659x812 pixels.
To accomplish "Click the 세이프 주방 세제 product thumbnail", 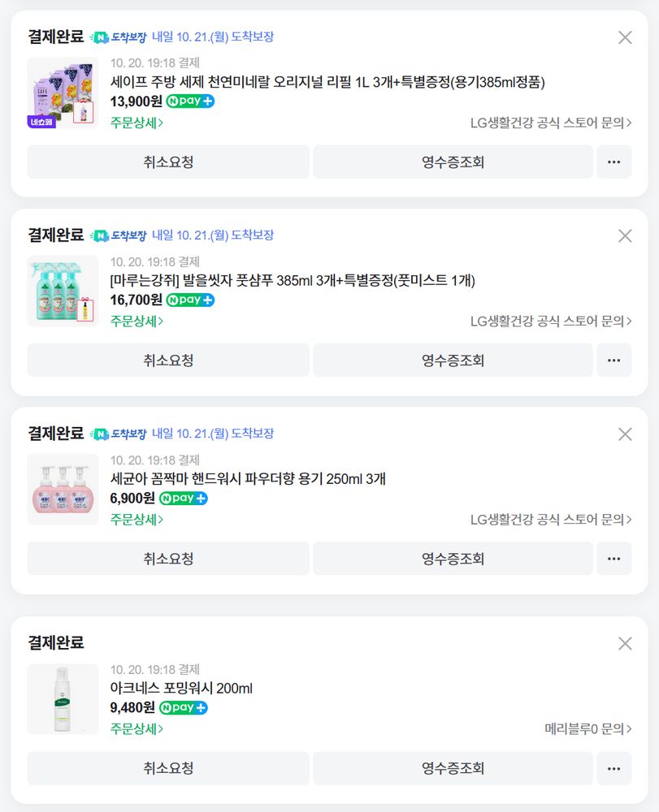I will pos(63,93).
